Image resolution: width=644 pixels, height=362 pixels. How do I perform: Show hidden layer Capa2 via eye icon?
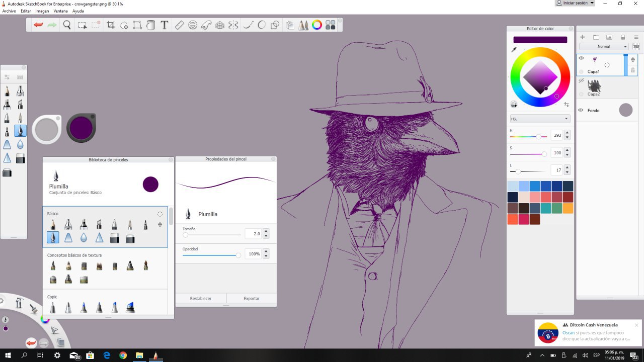(x=581, y=80)
